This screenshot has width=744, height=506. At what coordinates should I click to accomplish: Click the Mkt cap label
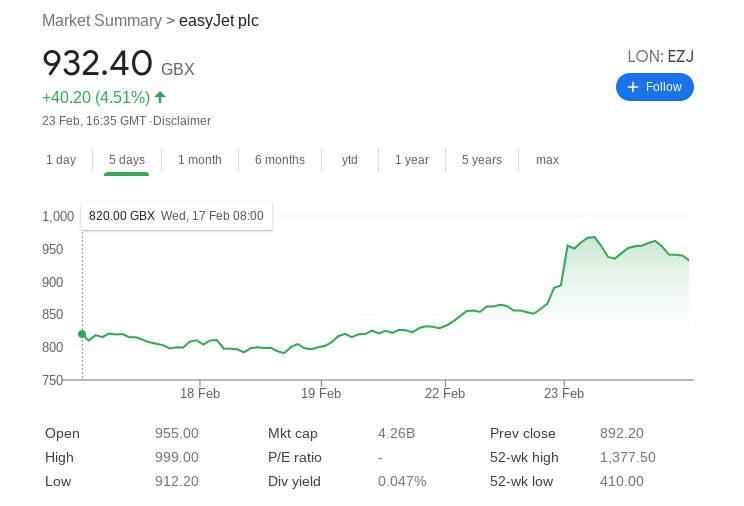[x=293, y=433]
